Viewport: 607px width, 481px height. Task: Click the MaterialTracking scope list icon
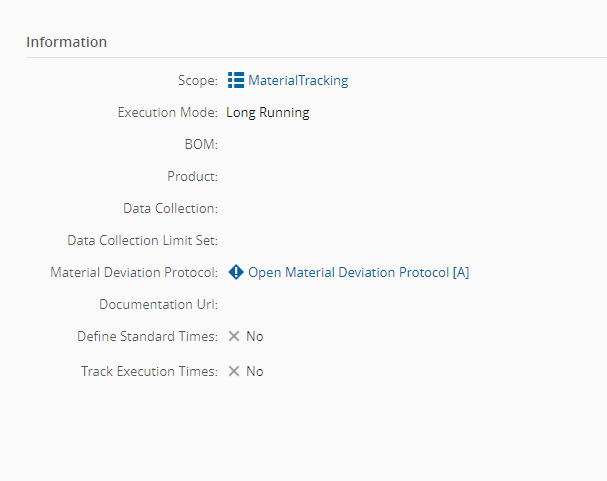coord(236,80)
